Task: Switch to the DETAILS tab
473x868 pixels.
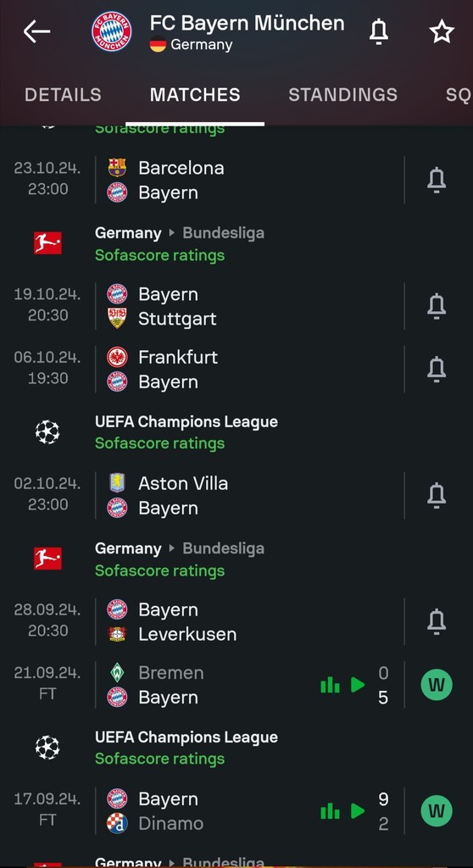Action: tap(63, 95)
